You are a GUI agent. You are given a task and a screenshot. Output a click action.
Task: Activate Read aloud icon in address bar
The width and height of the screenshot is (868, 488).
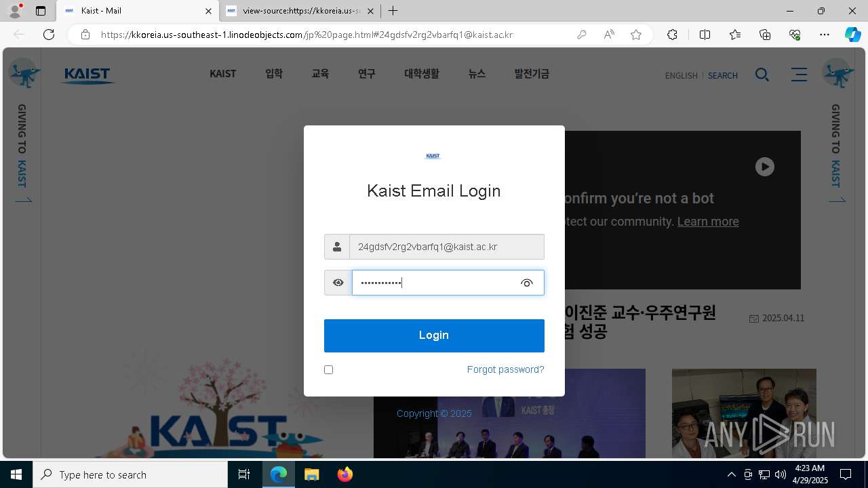coord(609,35)
